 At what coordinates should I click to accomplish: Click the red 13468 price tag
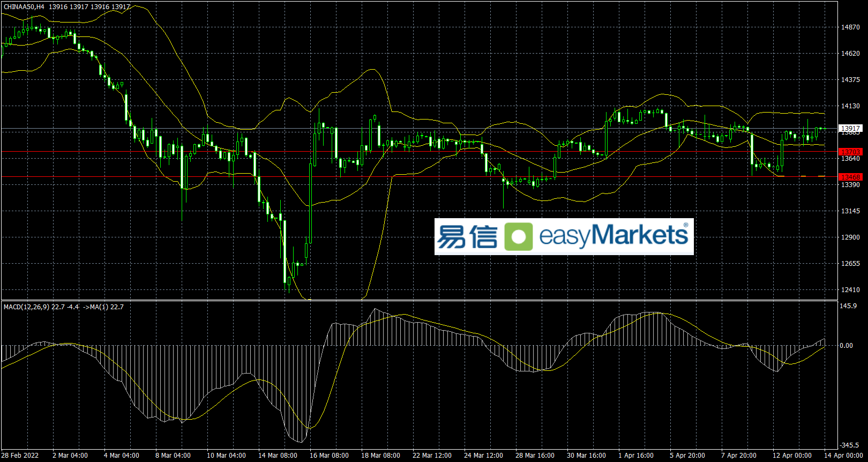pyautogui.click(x=850, y=177)
